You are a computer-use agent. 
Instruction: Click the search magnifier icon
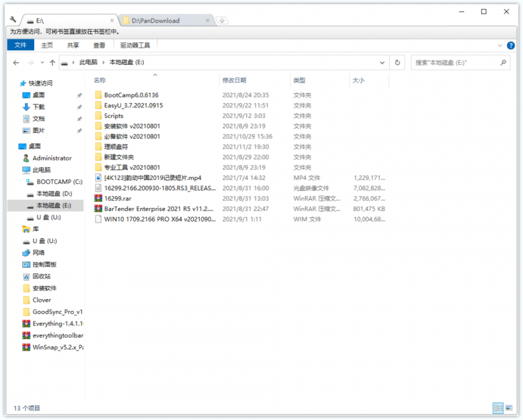tap(503, 63)
